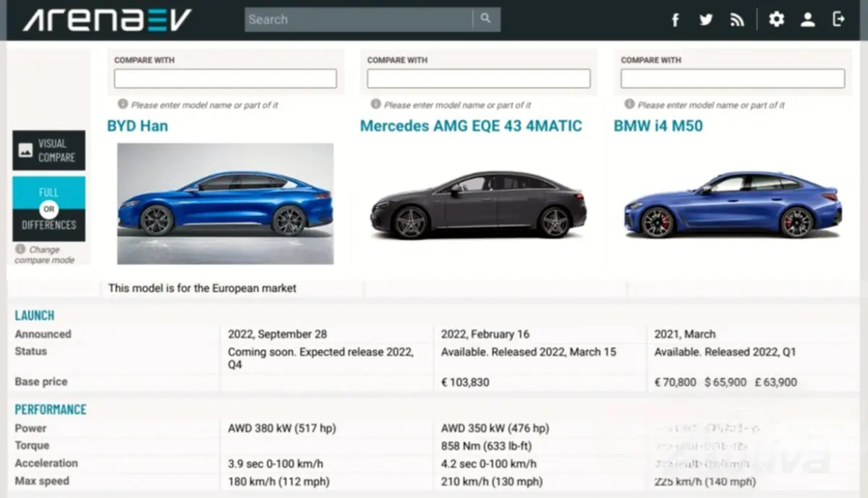Image resolution: width=868 pixels, height=498 pixels.
Task: Click the search magnifier icon
Action: 485,19
